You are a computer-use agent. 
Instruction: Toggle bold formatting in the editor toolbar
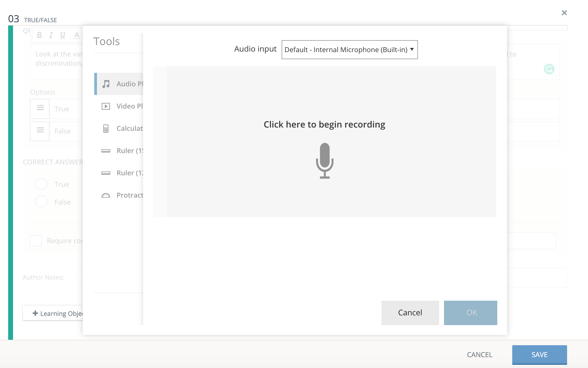click(x=39, y=35)
